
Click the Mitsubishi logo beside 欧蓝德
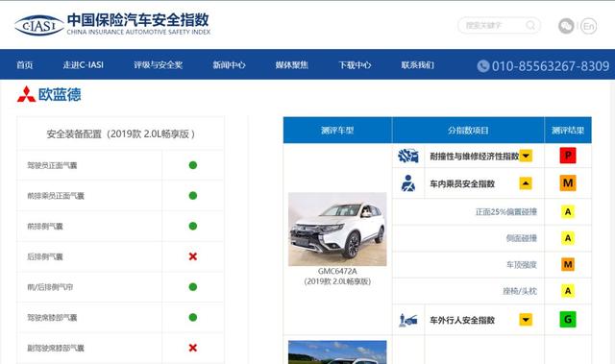(26, 94)
